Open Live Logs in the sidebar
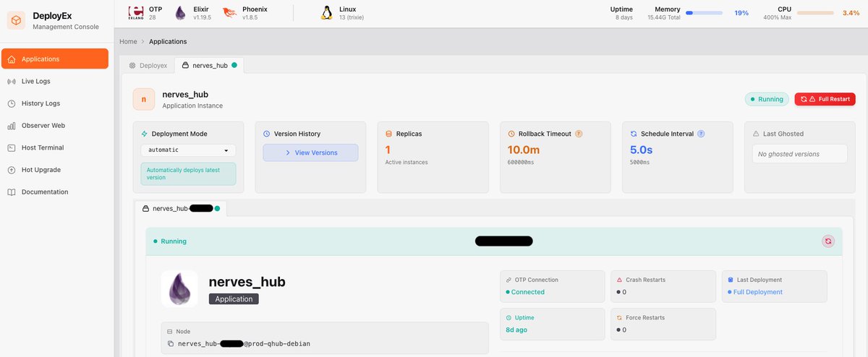This screenshot has width=868, height=357. click(55, 81)
